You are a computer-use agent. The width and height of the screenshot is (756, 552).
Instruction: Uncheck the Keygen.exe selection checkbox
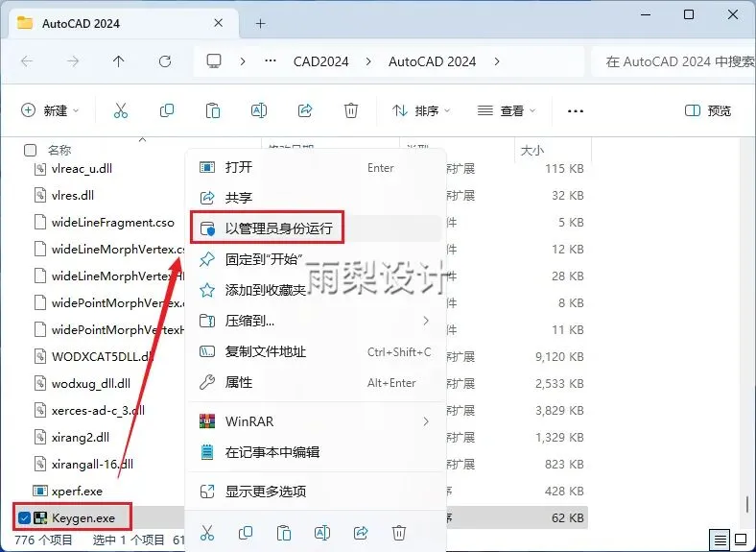click(24, 518)
